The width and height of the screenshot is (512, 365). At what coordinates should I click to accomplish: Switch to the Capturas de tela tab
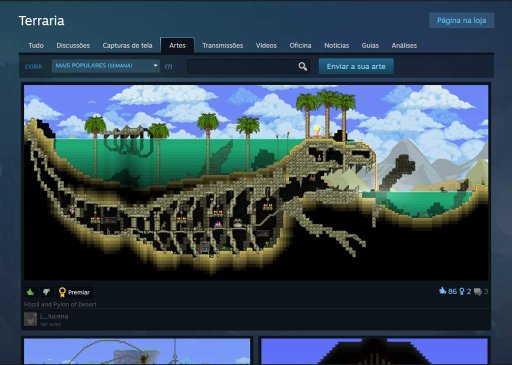click(x=127, y=45)
